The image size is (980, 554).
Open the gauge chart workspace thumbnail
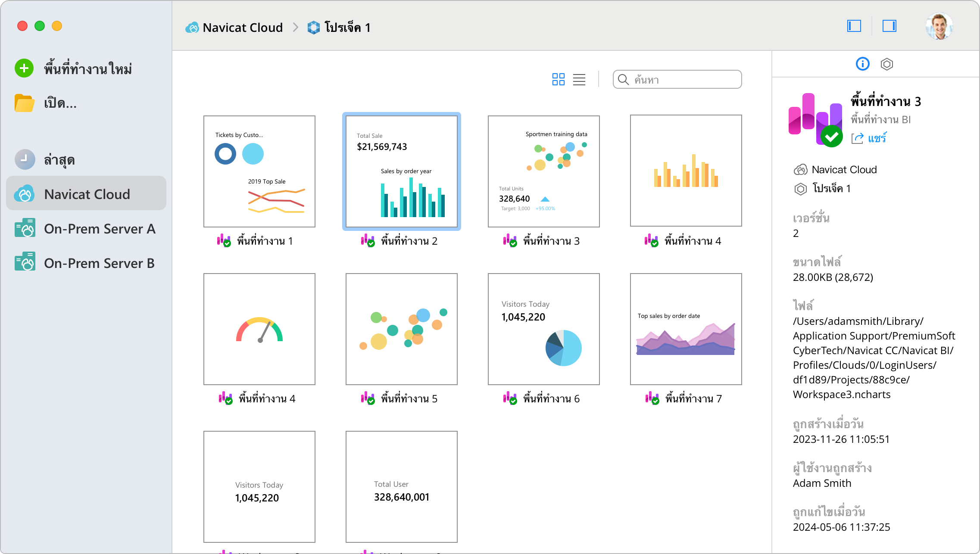[x=259, y=329]
